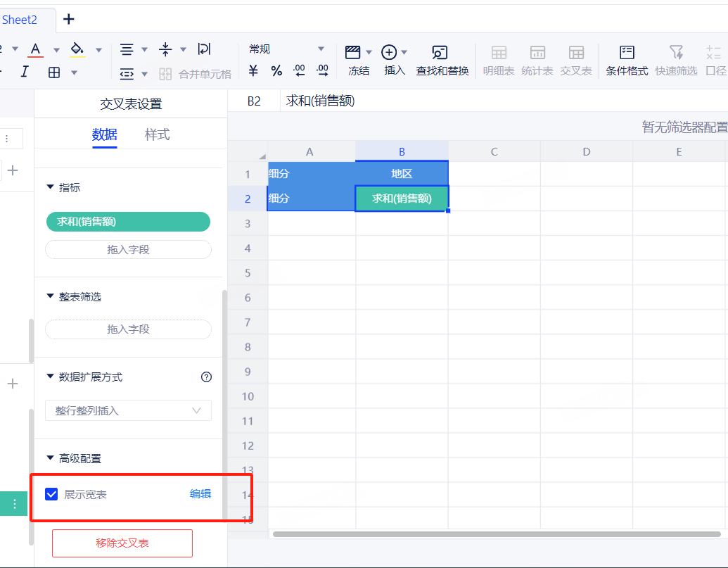This screenshot has height=568, width=728.
Task: Click the 移除交叉表 button
Action: point(122,543)
